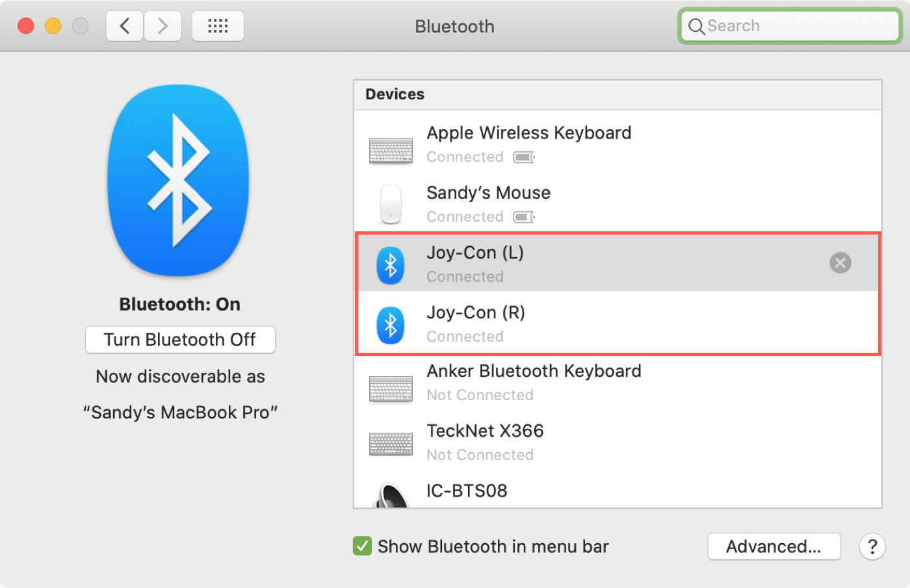910x588 pixels.
Task: Select the TeckNet X366 device row
Action: [x=617, y=442]
